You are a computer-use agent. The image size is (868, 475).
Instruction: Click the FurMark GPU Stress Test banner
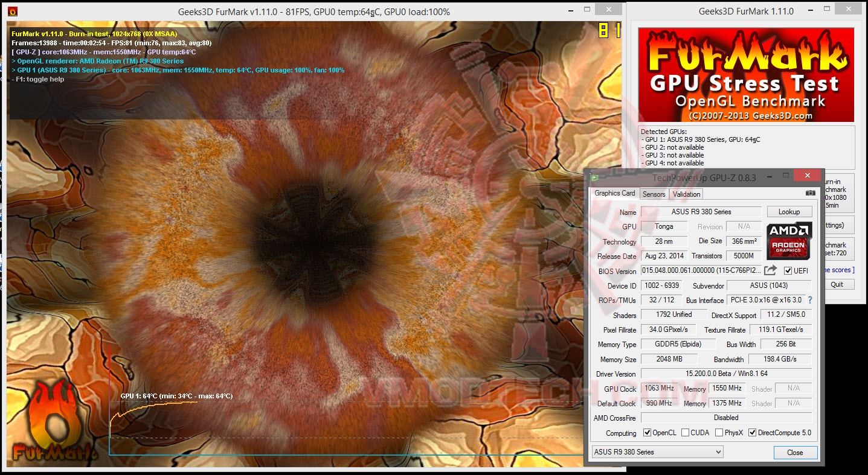746,75
